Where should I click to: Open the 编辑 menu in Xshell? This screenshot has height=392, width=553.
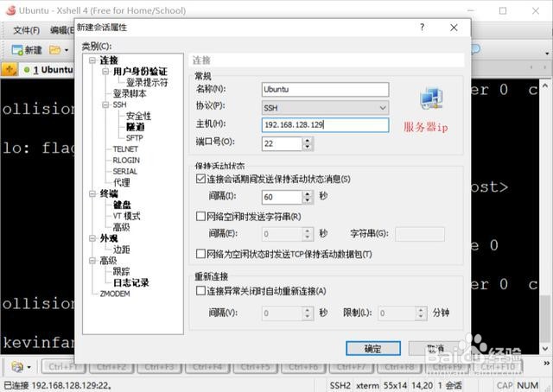click(61, 30)
